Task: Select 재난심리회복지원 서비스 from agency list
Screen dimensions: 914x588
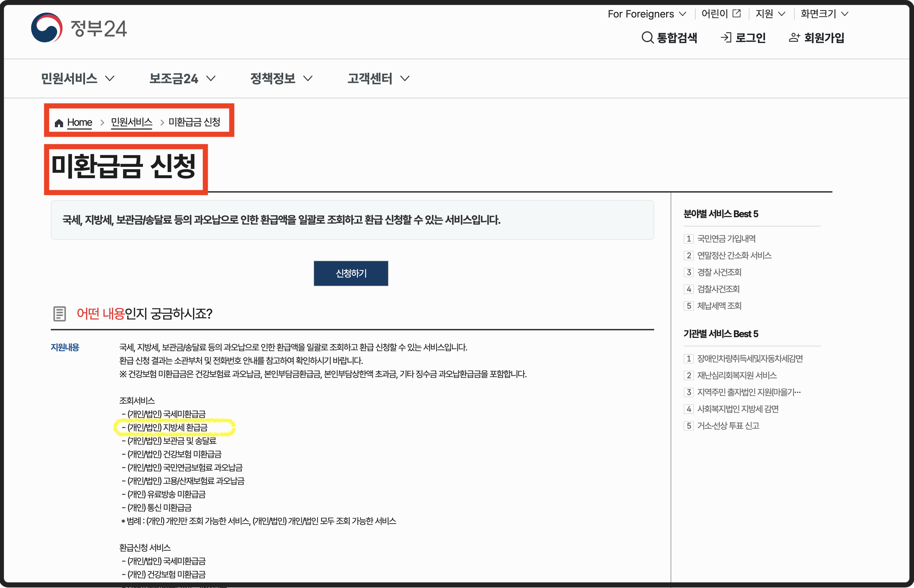Action: click(737, 375)
